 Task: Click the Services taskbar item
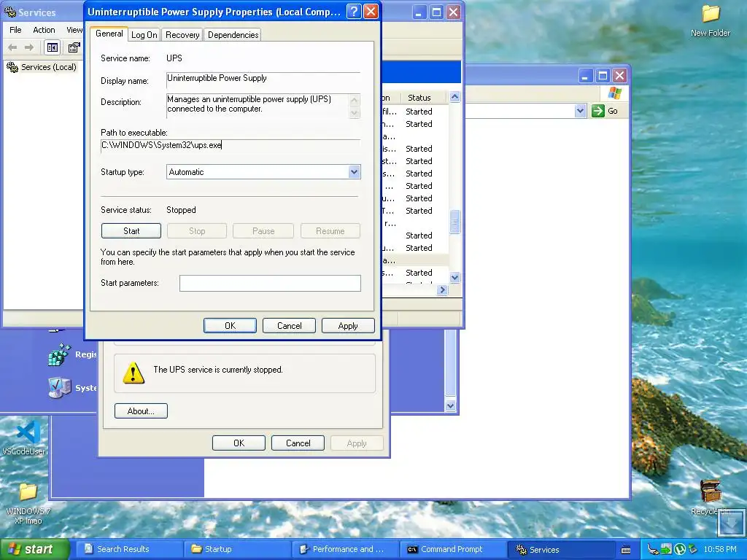(x=561, y=550)
